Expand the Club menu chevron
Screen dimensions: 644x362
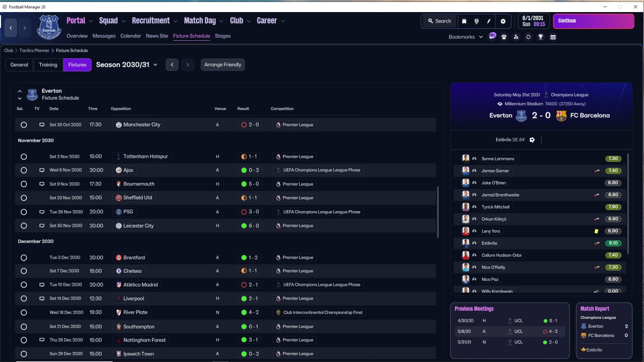[x=248, y=21]
